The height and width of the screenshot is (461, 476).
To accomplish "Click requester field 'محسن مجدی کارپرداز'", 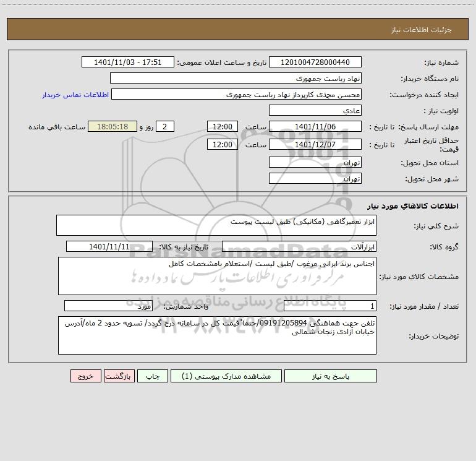I will coord(236,94).
